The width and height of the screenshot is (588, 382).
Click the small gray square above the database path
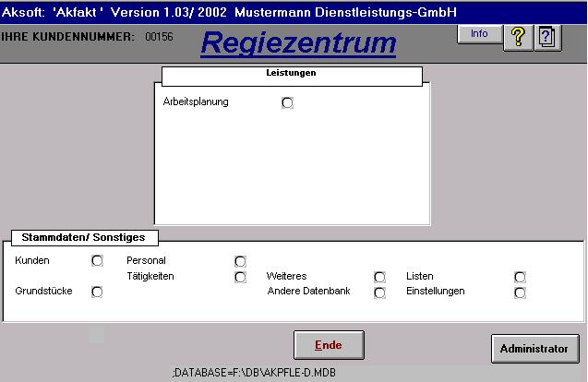(x=96, y=336)
